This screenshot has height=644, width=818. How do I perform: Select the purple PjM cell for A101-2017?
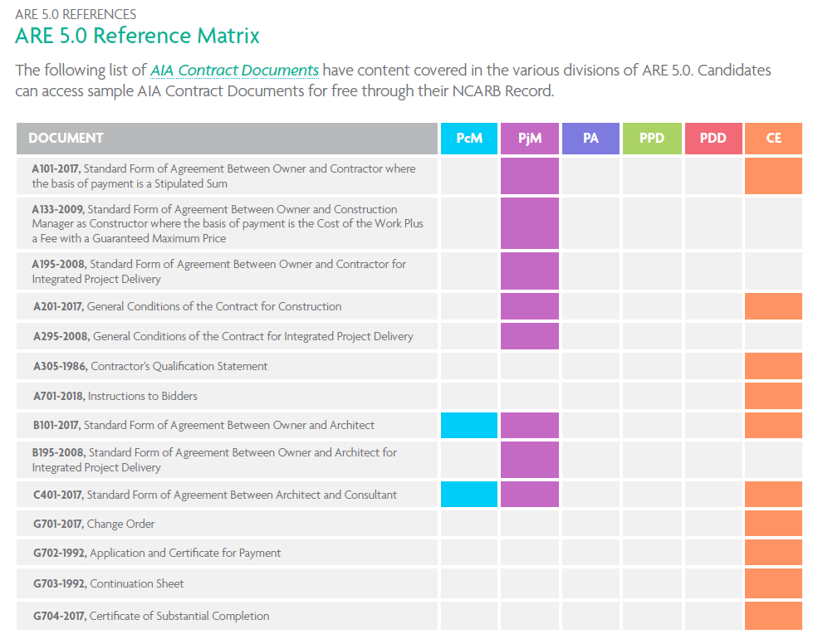tap(529, 175)
